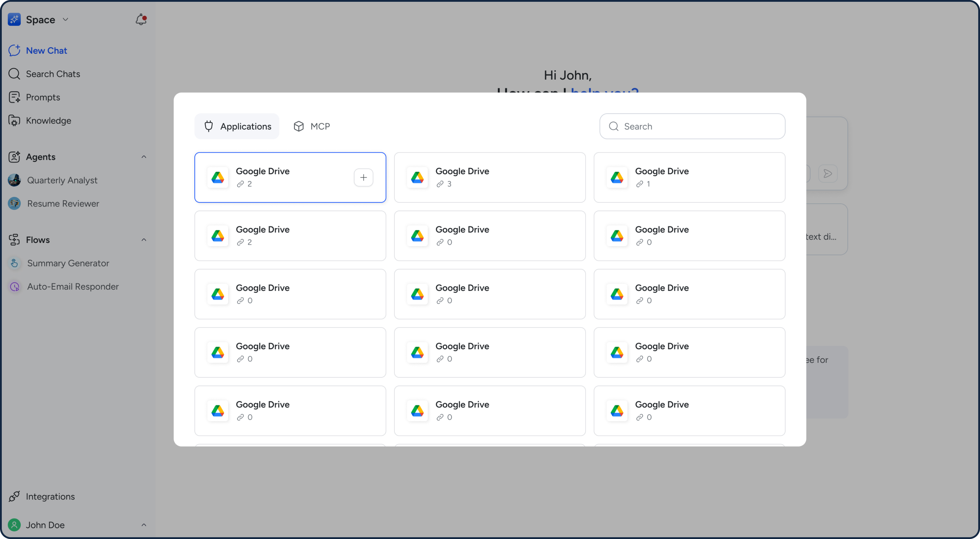Switch to the Applications tab

tap(237, 126)
